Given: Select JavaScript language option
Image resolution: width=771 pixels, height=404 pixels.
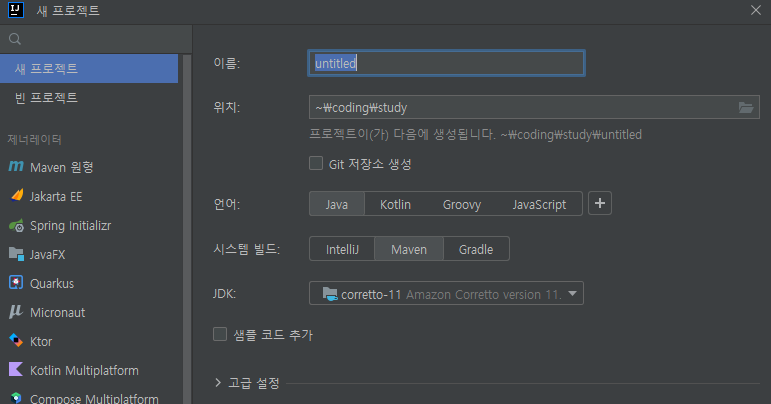Looking at the screenshot, I should tap(539, 204).
